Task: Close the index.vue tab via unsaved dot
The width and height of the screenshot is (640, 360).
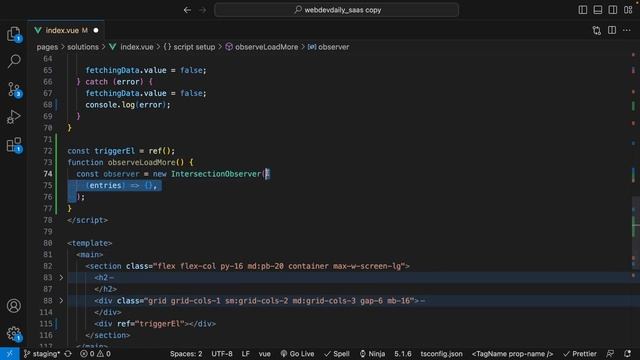Action: [96, 30]
